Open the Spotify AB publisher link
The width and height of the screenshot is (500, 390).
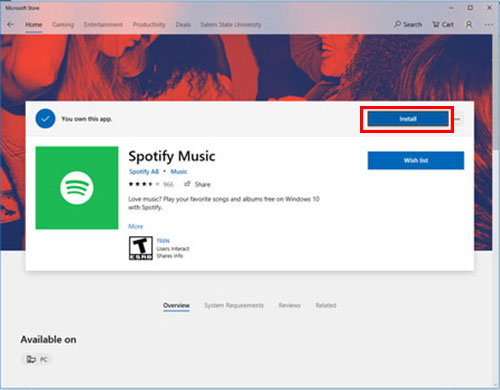click(x=144, y=171)
